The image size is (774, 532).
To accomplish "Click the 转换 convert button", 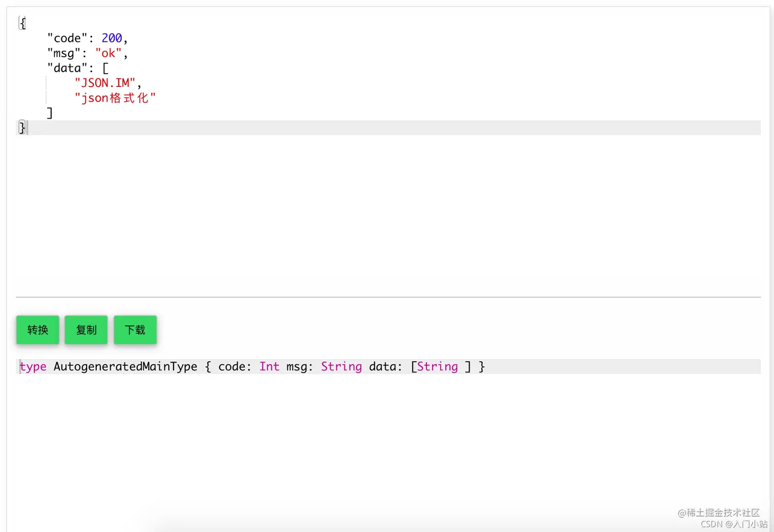I will (x=38, y=330).
